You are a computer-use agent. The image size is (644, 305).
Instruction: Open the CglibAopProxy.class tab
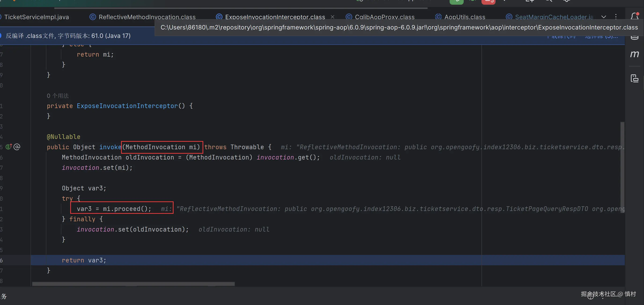[385, 17]
